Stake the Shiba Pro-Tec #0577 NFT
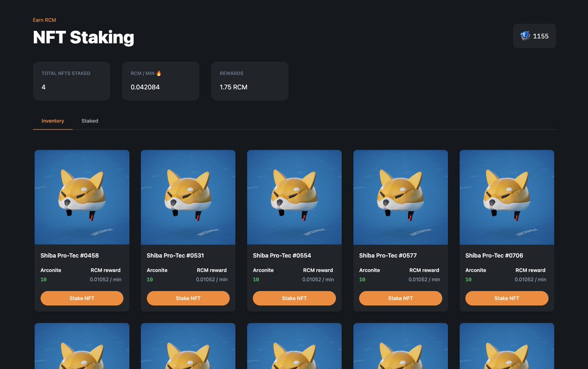588x369 pixels. [400, 298]
